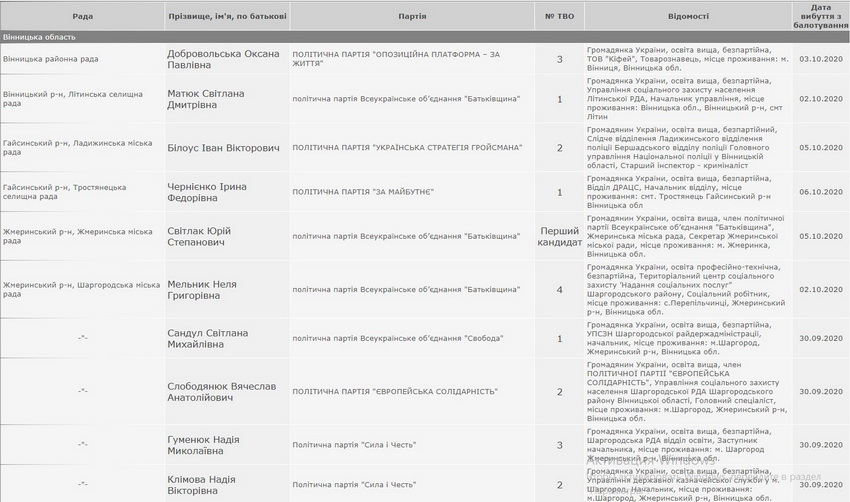The image size is (850, 502).
Task: Click the "Прізвище, ім'я, по батькові" column header
Action: (x=226, y=17)
